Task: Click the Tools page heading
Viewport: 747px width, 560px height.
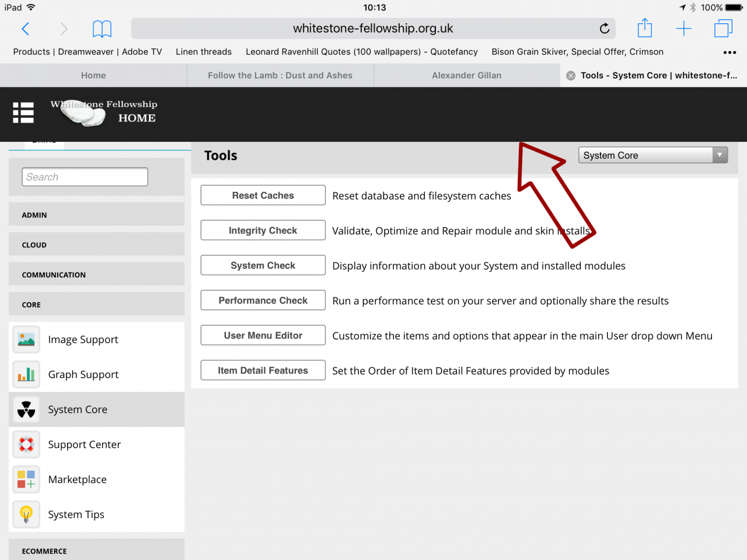Action: click(x=221, y=156)
